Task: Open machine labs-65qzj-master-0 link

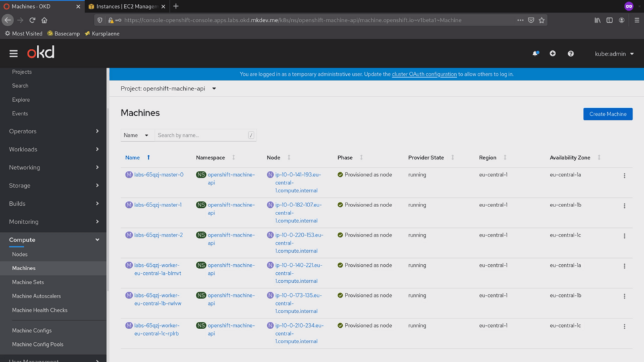Action: [x=158, y=175]
